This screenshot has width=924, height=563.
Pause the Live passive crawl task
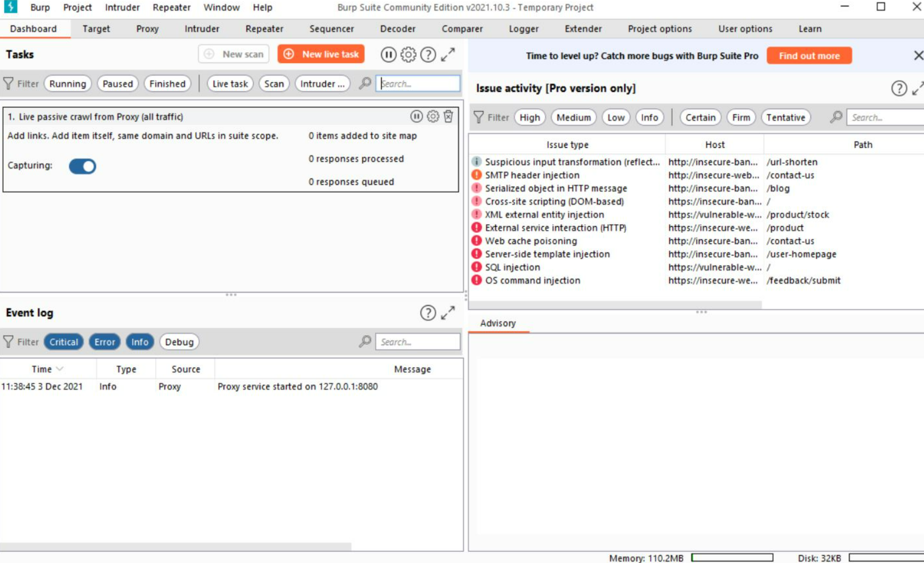point(416,116)
